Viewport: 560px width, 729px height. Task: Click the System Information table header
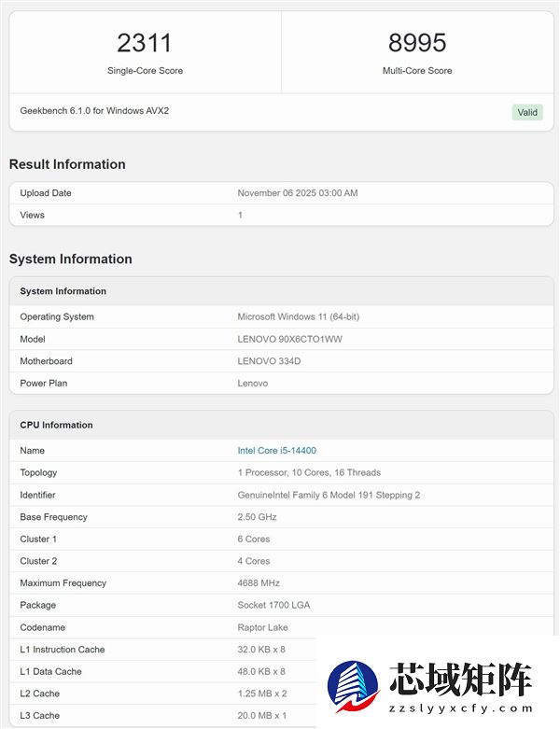click(x=63, y=291)
